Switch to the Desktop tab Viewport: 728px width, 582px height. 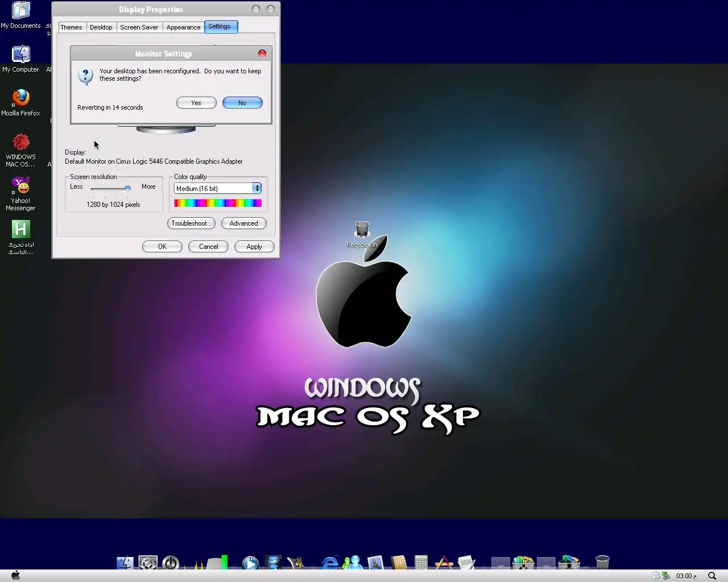[x=101, y=27]
